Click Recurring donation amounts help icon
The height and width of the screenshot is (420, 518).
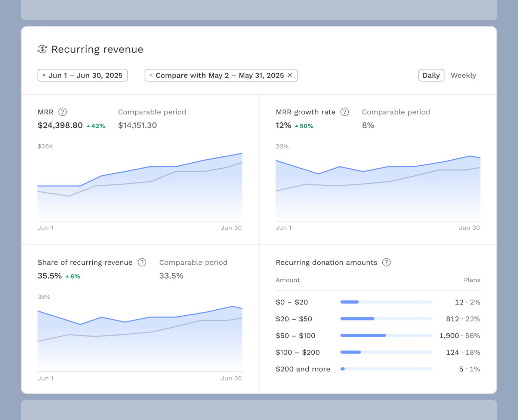386,262
